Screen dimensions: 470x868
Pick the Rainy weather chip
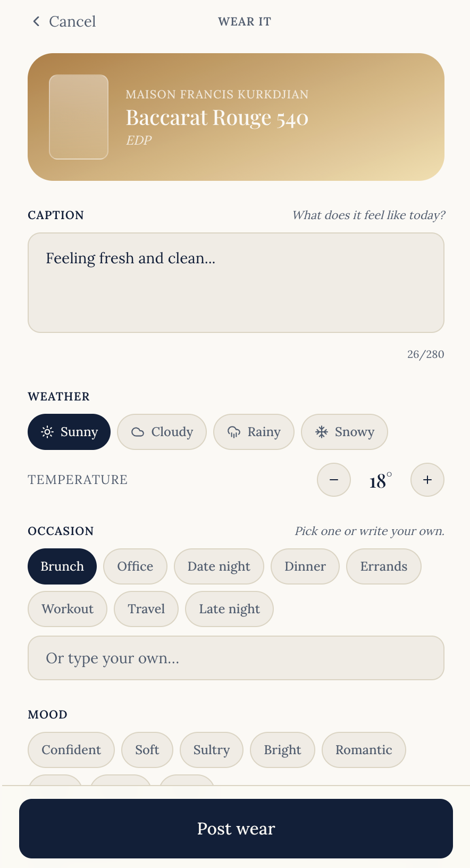pos(254,432)
